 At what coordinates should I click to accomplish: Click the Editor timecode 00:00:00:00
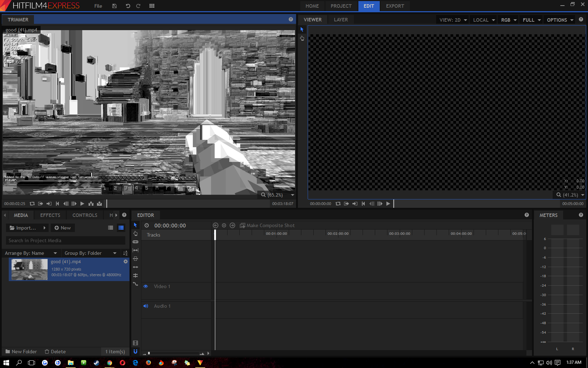tap(170, 225)
